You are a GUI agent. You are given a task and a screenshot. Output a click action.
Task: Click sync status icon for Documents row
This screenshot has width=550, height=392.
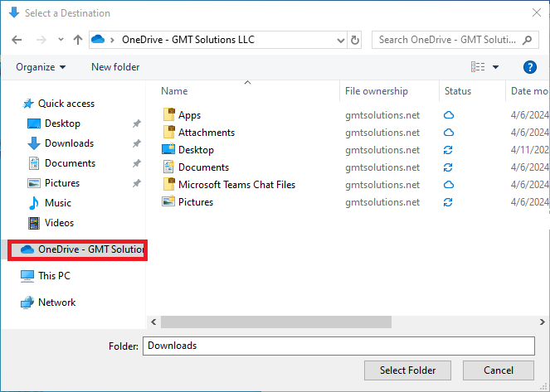pos(448,167)
